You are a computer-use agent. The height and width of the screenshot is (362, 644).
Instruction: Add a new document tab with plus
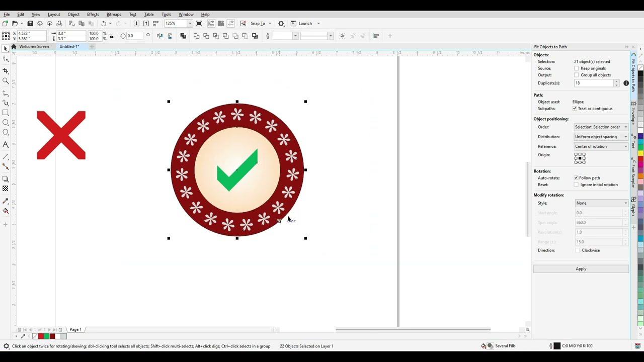pyautogui.click(x=92, y=47)
